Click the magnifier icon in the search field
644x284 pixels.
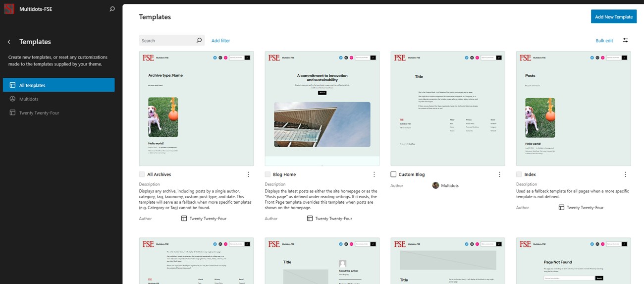tap(199, 41)
